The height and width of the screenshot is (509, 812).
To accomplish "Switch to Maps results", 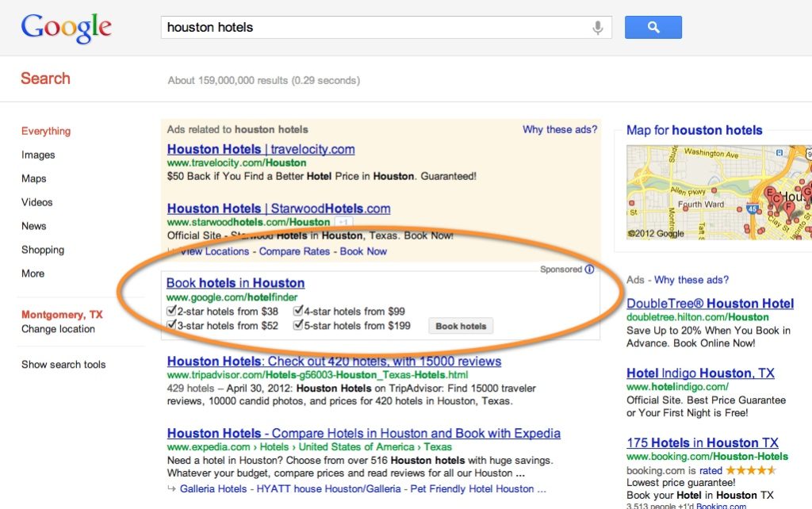I will tap(33, 178).
